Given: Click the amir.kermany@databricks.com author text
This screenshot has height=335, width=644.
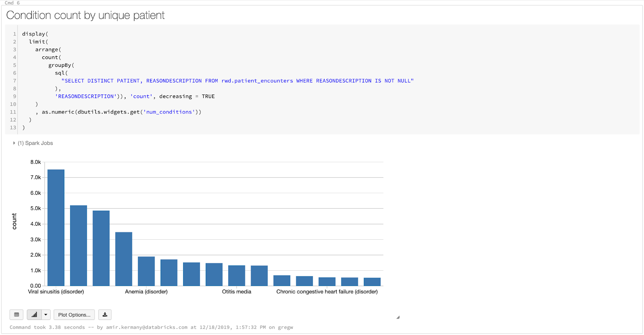Looking at the screenshot, I should (147, 327).
